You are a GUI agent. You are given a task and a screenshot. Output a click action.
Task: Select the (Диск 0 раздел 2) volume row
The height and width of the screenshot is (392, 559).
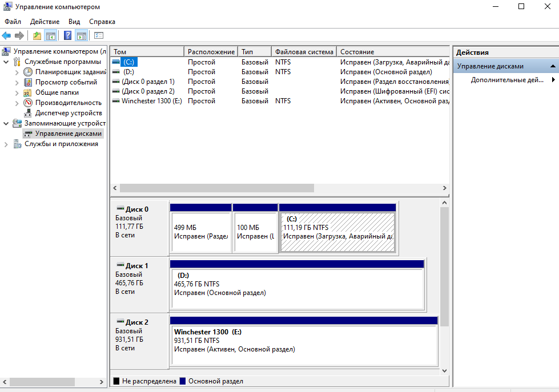pos(280,91)
